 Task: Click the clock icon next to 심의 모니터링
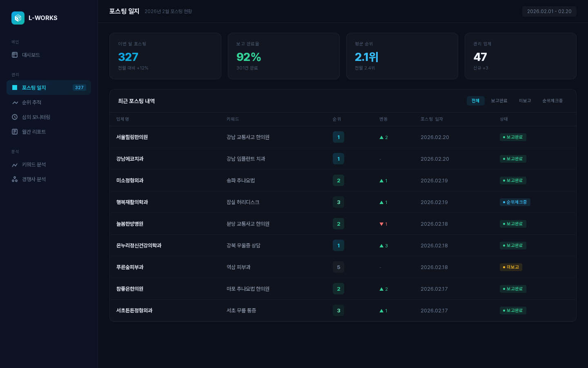coord(15,117)
